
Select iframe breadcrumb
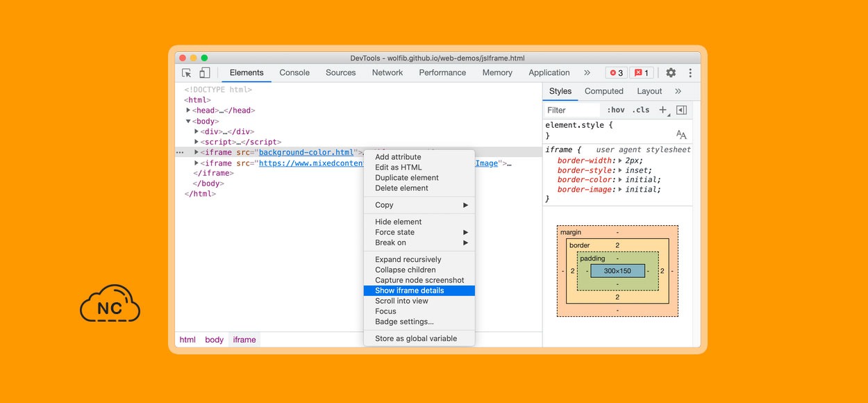[244, 340]
